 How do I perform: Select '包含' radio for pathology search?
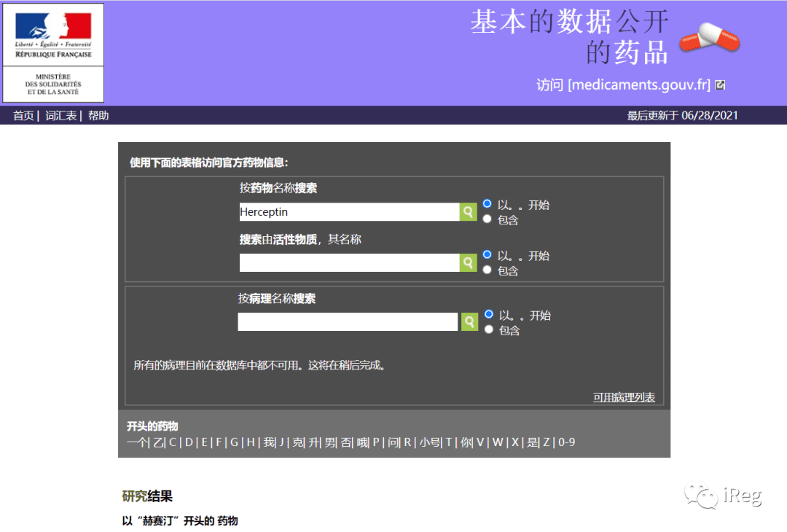click(489, 329)
